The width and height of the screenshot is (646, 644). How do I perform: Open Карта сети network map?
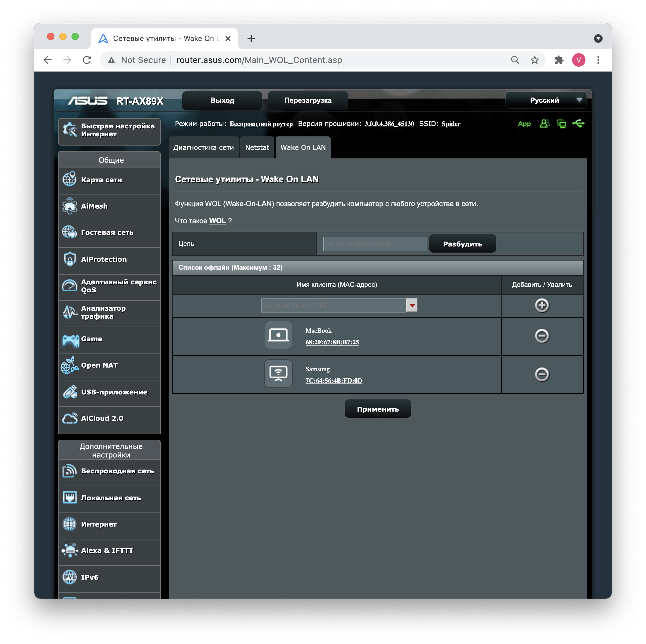[109, 180]
